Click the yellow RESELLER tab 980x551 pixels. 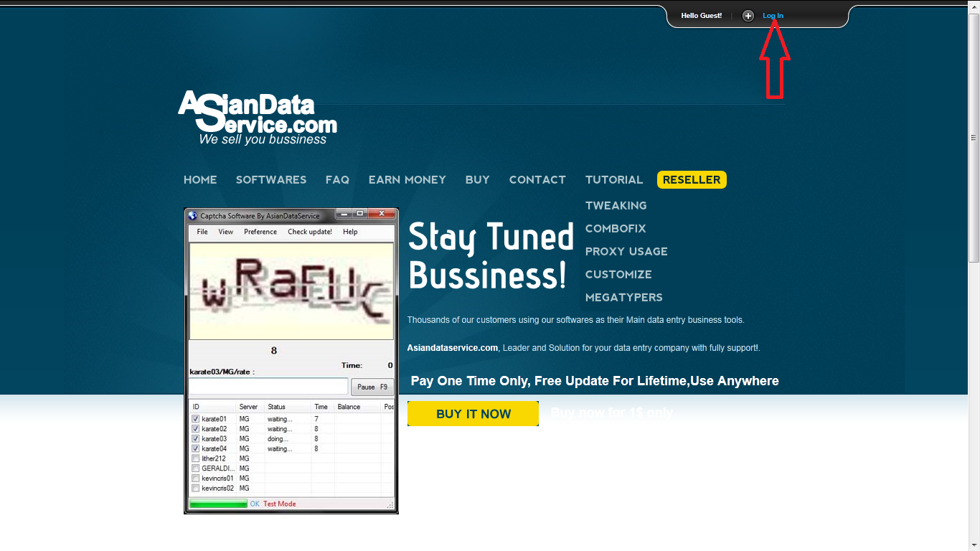coord(692,180)
